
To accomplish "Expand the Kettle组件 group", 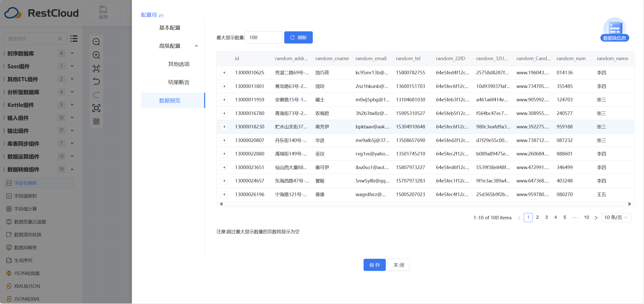I will tap(72, 105).
